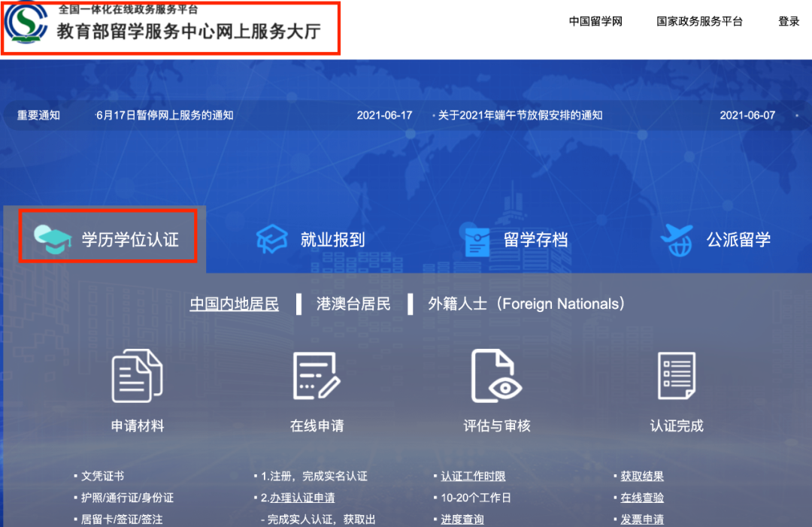Select the 在线申请 pencil form icon
Image resolution: width=812 pixels, height=527 pixels.
pos(316,377)
